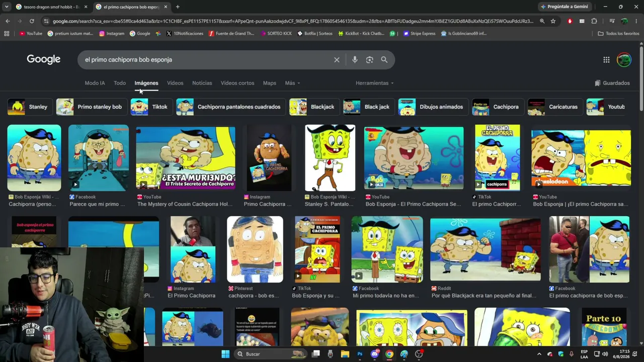Filter by Cachiporra pantalones cuadrados chip
Image resolution: width=644 pixels, height=362 pixels.
point(230,107)
